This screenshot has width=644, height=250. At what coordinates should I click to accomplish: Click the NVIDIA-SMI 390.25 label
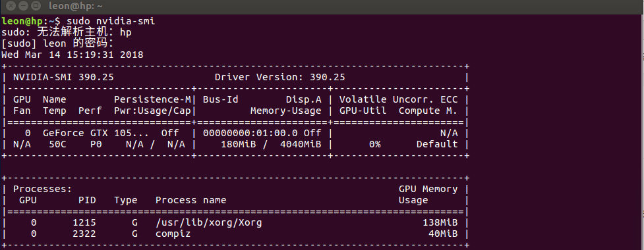click(64, 77)
